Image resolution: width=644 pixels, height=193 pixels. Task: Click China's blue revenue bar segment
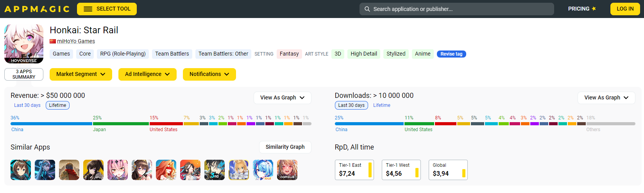51,124
